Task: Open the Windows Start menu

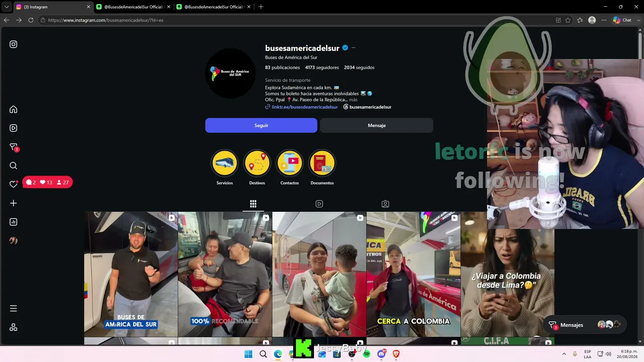Action: click(x=249, y=354)
